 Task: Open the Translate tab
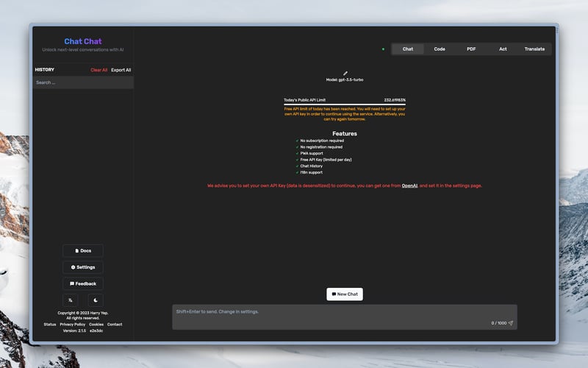[x=534, y=49]
